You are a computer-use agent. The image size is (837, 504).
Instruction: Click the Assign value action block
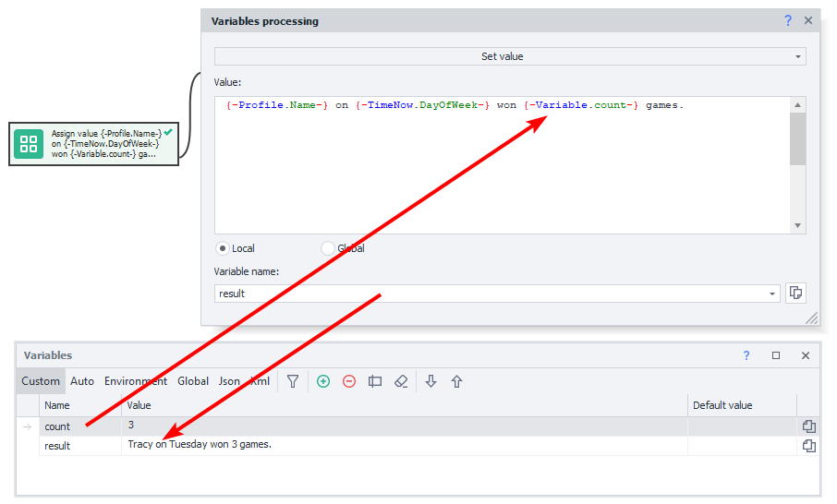[92, 144]
